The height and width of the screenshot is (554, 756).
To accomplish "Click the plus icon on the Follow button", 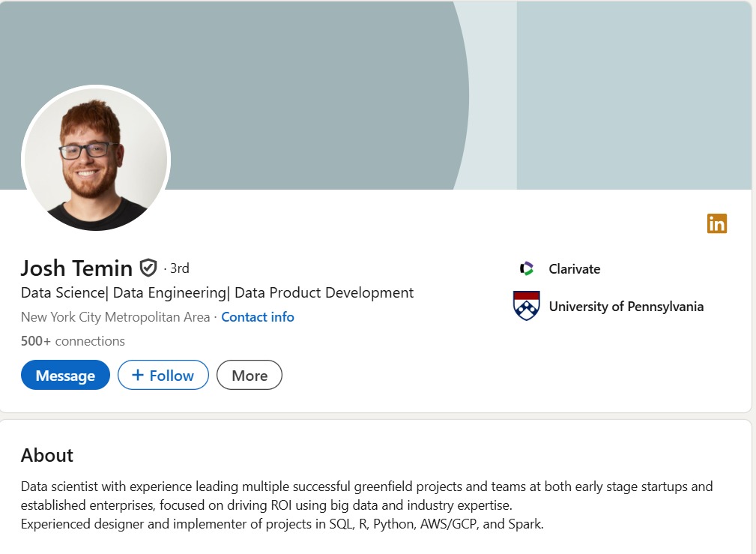I will [138, 376].
